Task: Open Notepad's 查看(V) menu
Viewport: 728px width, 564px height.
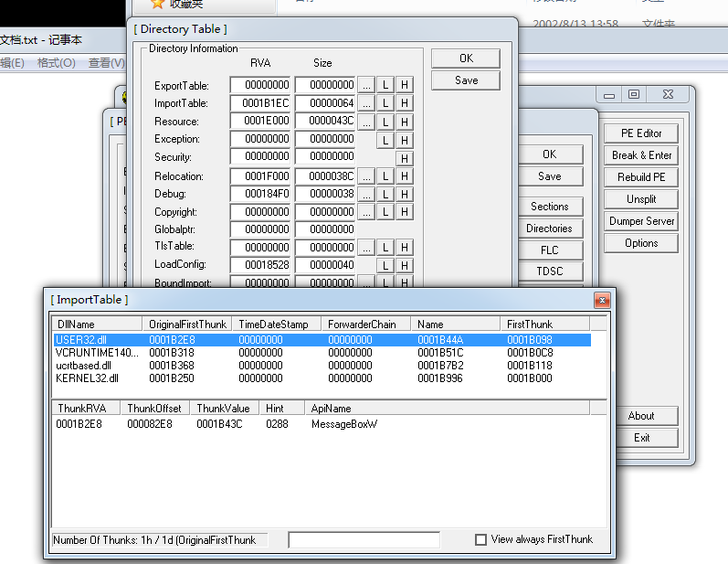Action: pos(107,63)
